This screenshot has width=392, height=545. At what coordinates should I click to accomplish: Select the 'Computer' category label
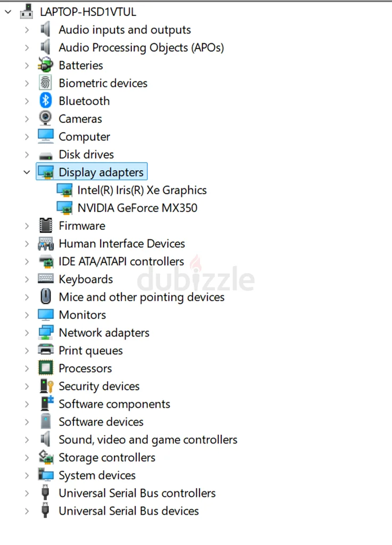85,137
